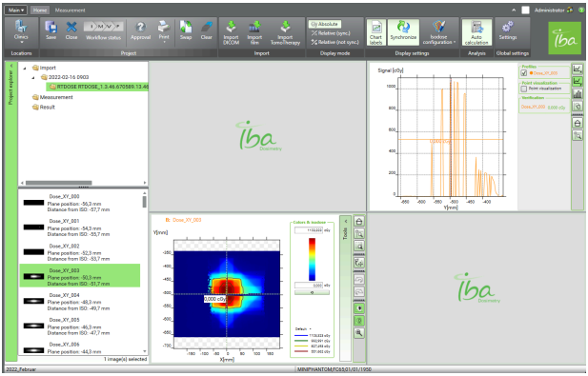Click the plane list vertical scrollbar thumb
This screenshot has height=376, width=588.
pyautogui.click(x=144, y=202)
